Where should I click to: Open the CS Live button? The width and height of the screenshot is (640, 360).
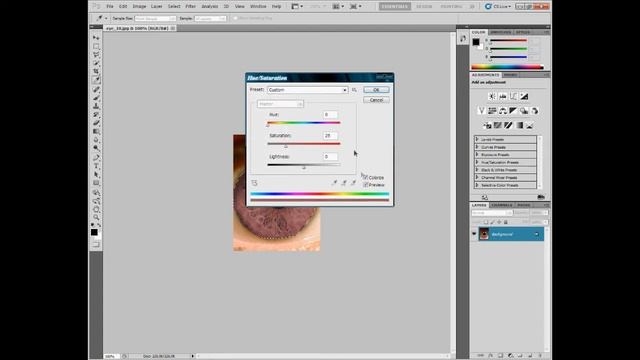[x=498, y=7]
